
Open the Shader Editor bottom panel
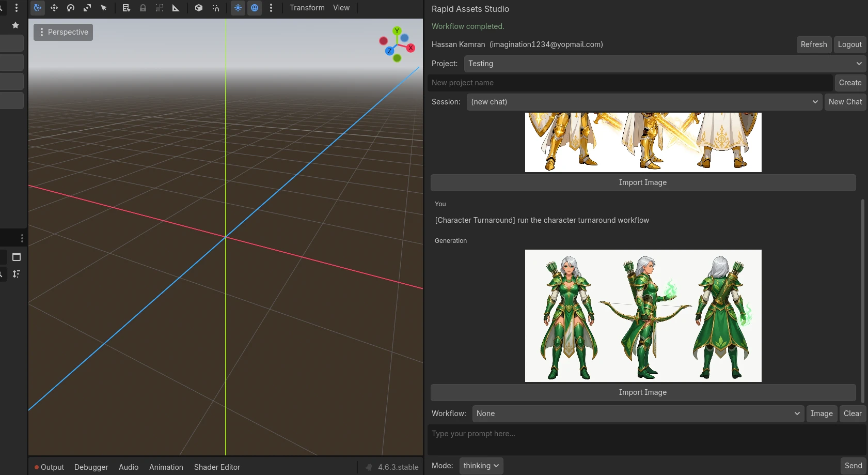217,467
